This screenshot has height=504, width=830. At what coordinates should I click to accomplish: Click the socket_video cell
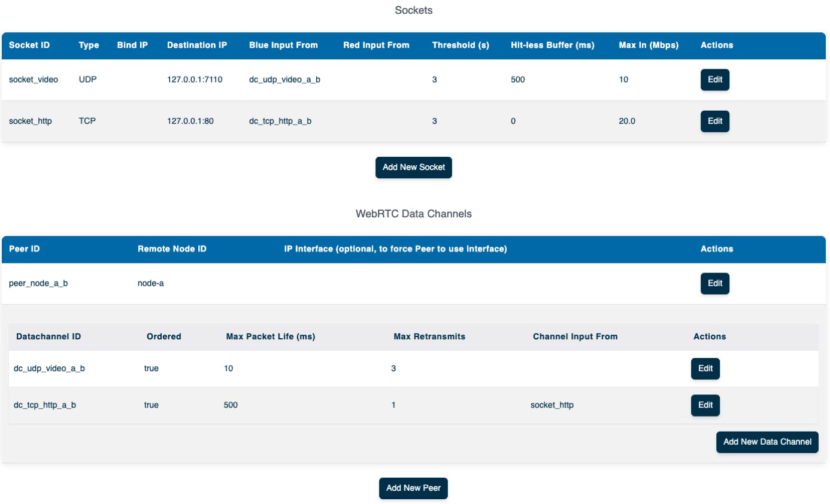coord(34,80)
